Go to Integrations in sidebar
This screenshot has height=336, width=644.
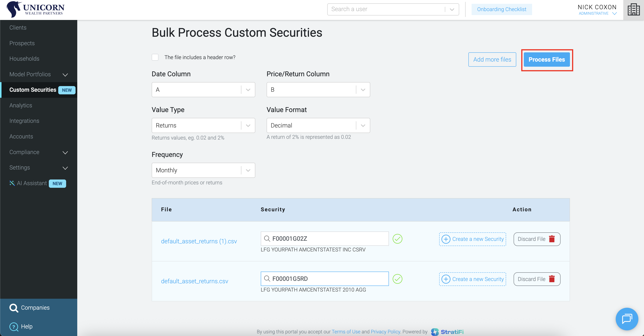(x=24, y=121)
